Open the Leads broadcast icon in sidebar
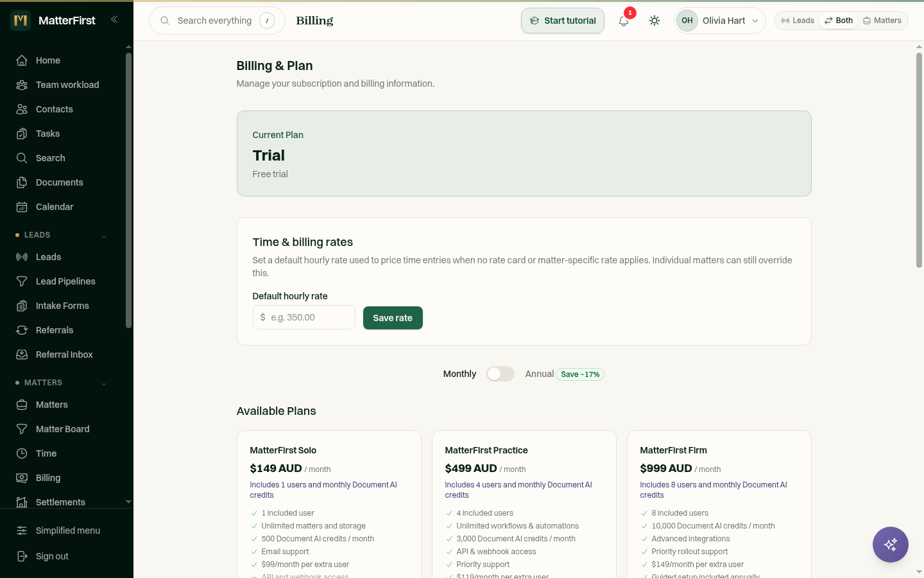Image resolution: width=924 pixels, height=578 pixels. click(x=22, y=257)
